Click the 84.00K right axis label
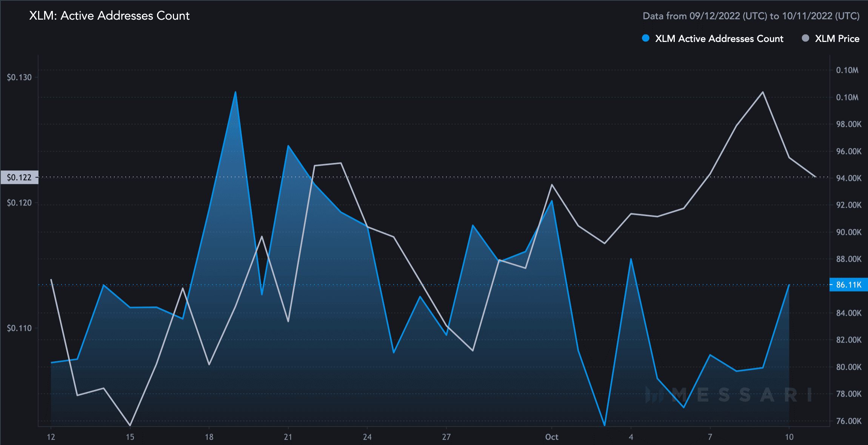This screenshot has height=445, width=868. coord(849,313)
